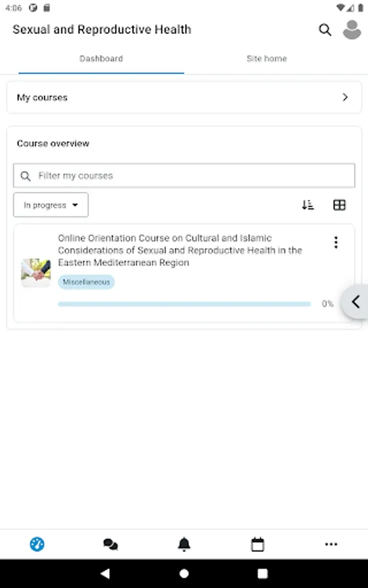Switch to the Site home tab
Image resolution: width=368 pixels, height=588 pixels.
point(267,59)
